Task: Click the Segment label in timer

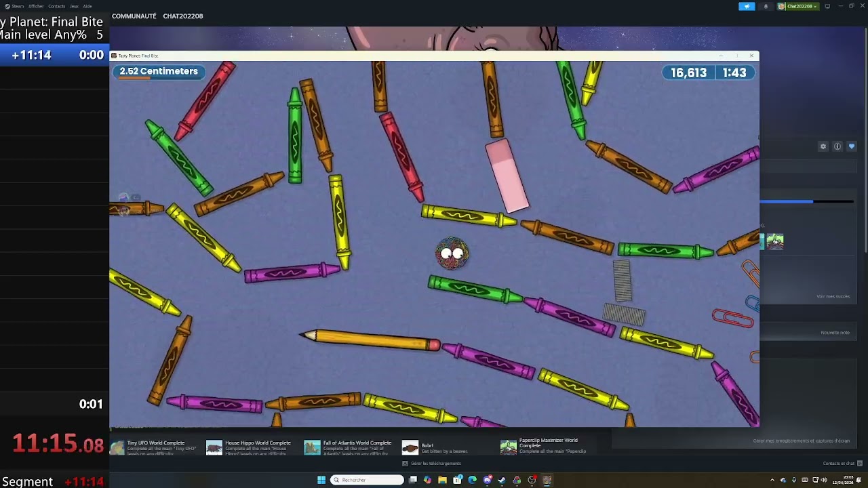Action: coord(26,482)
